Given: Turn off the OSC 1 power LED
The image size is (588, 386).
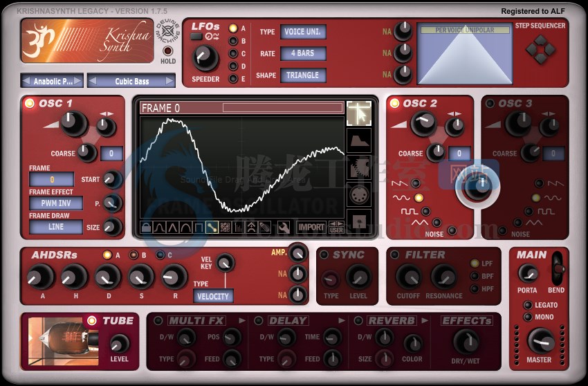Looking at the screenshot, I should coord(29,103).
